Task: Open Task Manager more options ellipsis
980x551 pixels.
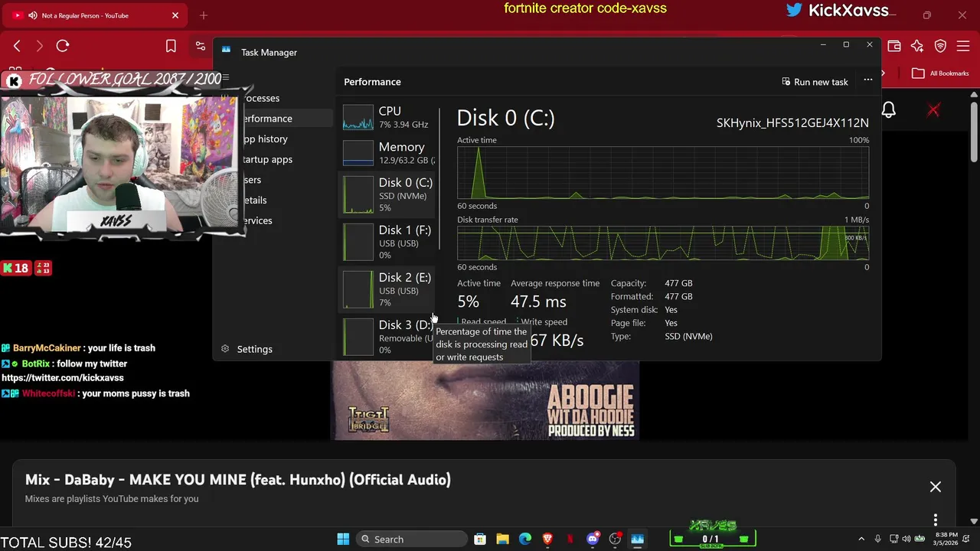Action: pos(868,80)
